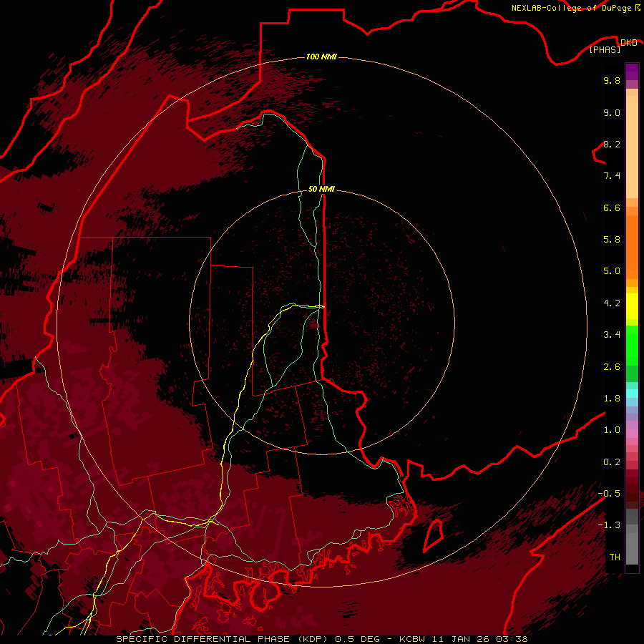The width and height of the screenshot is (644, 644).
Task: Click the 100 NMI range ring label
Action: tap(321, 57)
